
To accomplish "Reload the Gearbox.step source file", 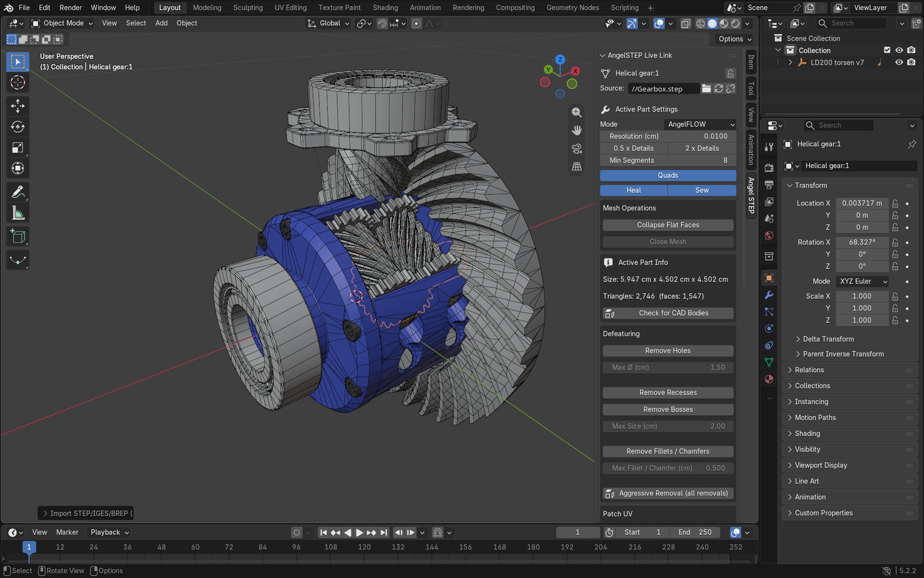I will [718, 88].
